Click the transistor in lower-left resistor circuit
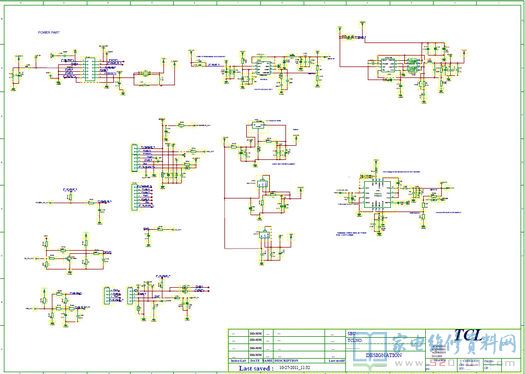525x374 pixels. click(x=69, y=258)
